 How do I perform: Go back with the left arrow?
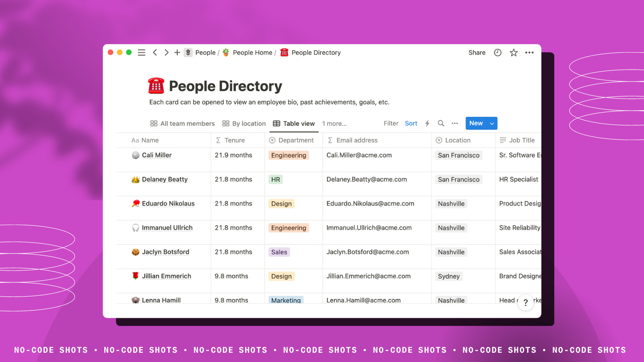coord(155,53)
